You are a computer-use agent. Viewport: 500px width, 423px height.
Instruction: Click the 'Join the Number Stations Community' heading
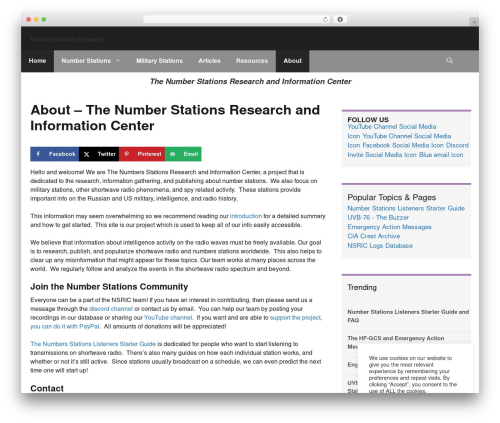(109, 287)
